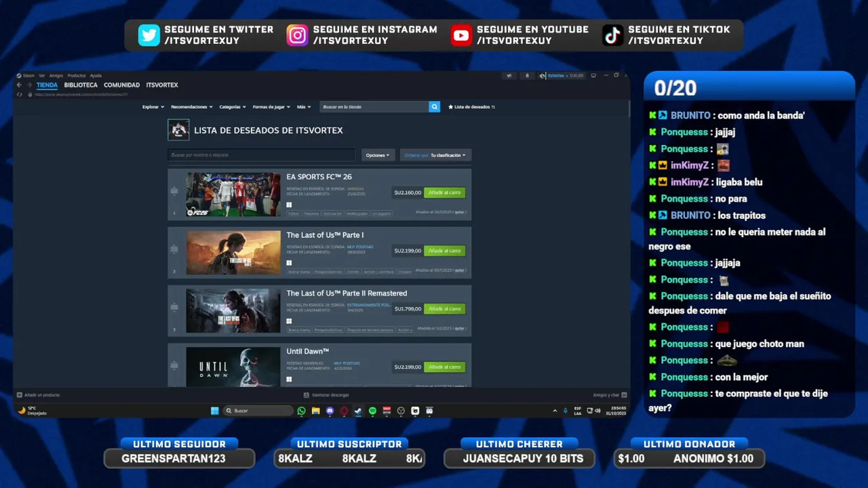Image resolution: width=868 pixels, height=488 pixels.
Task: Open the ItsVortex account dropdown at top right
Action: [x=565, y=75]
